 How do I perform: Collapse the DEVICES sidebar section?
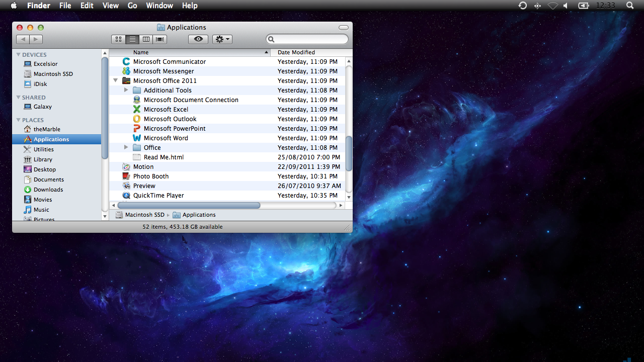[x=19, y=55]
